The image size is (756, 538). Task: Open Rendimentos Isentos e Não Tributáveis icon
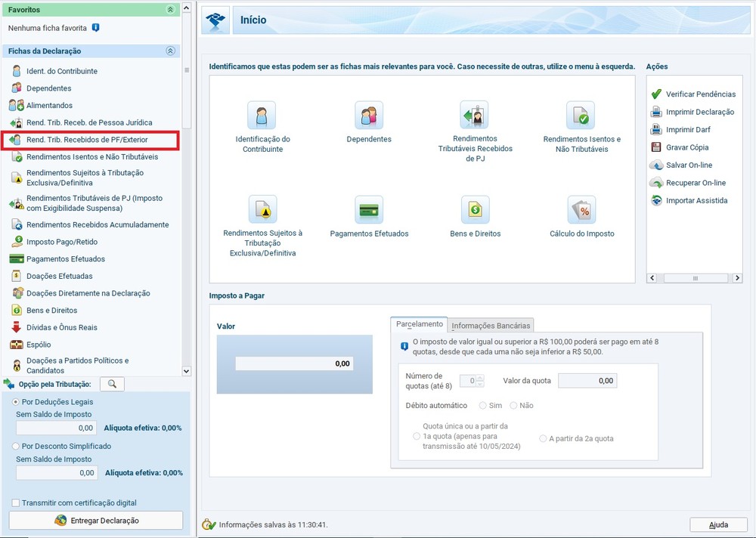(x=581, y=115)
